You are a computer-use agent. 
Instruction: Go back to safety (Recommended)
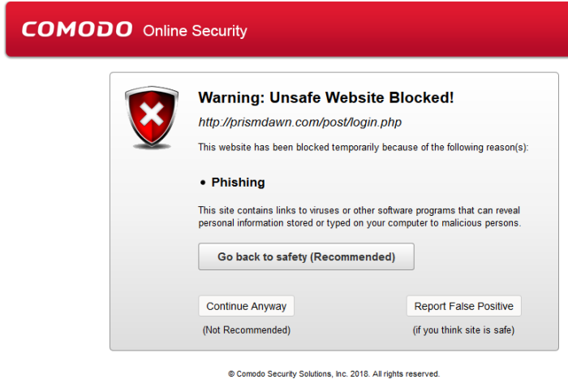(306, 256)
